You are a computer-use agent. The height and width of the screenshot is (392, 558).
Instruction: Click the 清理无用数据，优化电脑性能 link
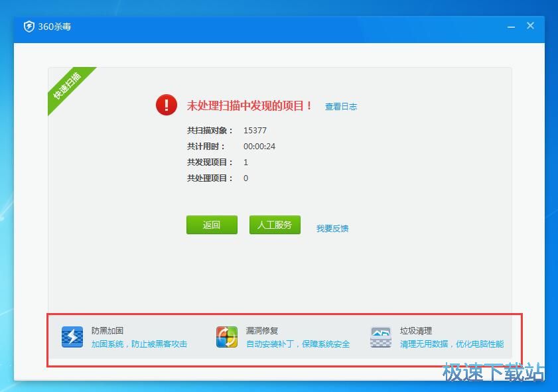[x=452, y=344]
